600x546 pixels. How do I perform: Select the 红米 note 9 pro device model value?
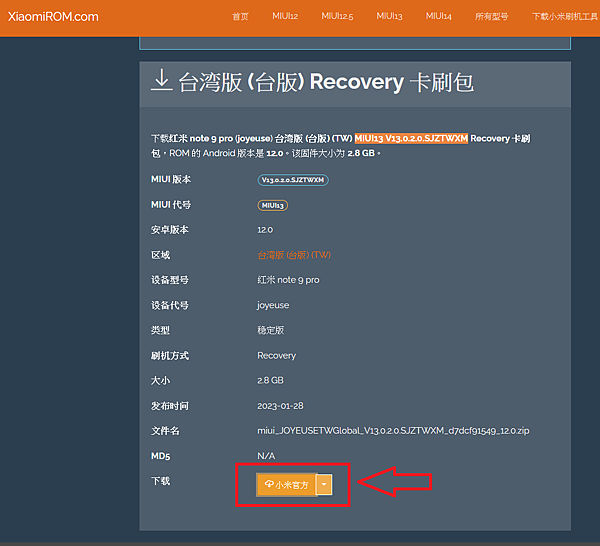click(288, 280)
